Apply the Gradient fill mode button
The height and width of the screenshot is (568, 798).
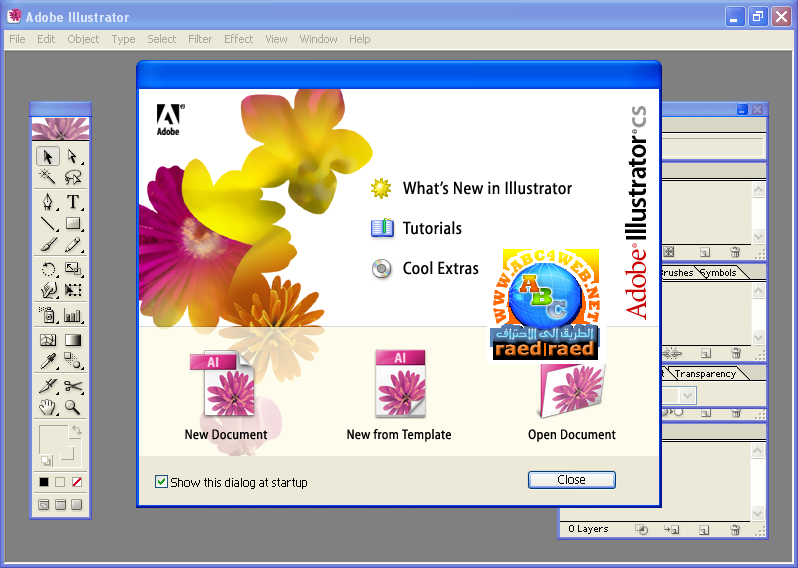[60, 482]
